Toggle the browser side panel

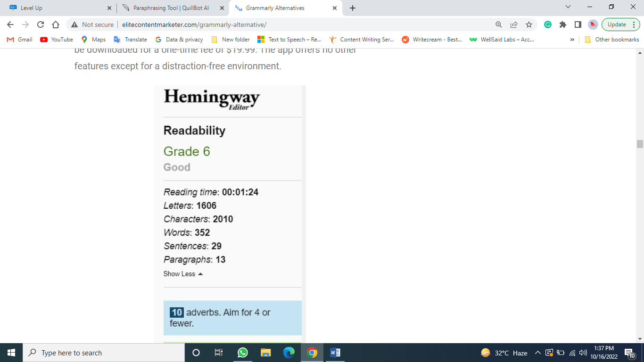578,25
